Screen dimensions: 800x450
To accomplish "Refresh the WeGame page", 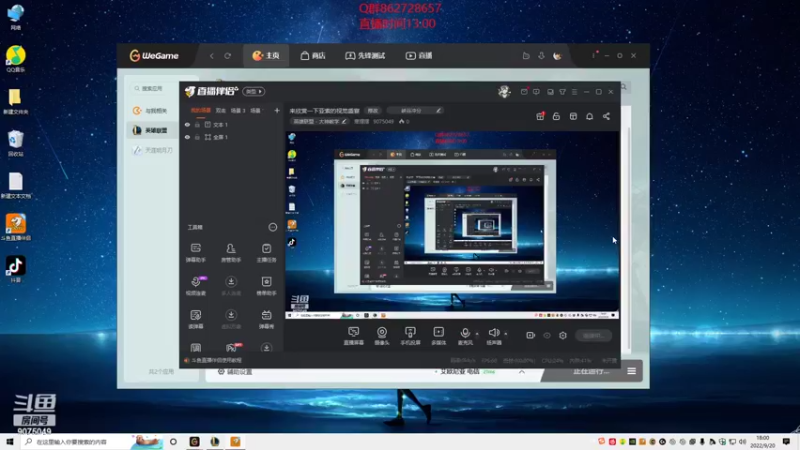I will click(x=228, y=56).
